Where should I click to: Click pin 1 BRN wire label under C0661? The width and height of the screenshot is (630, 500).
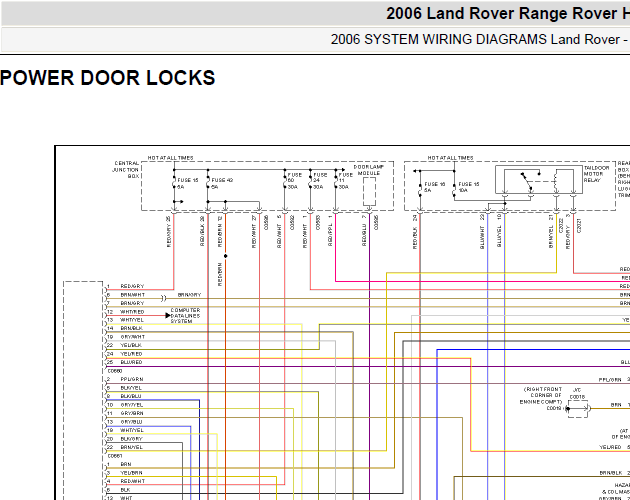tap(126, 464)
